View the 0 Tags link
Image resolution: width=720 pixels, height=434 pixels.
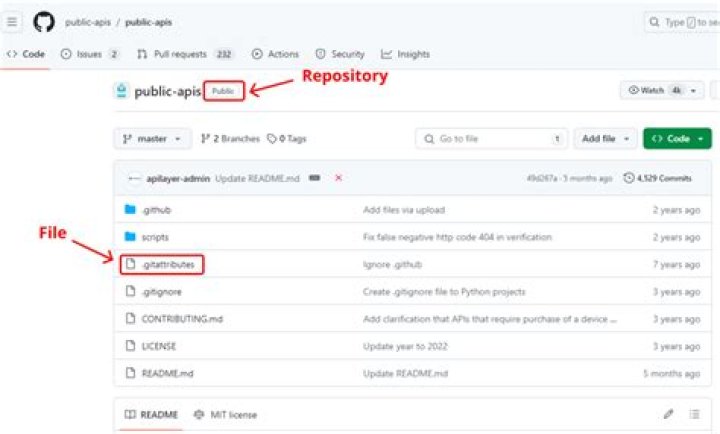[287, 138]
